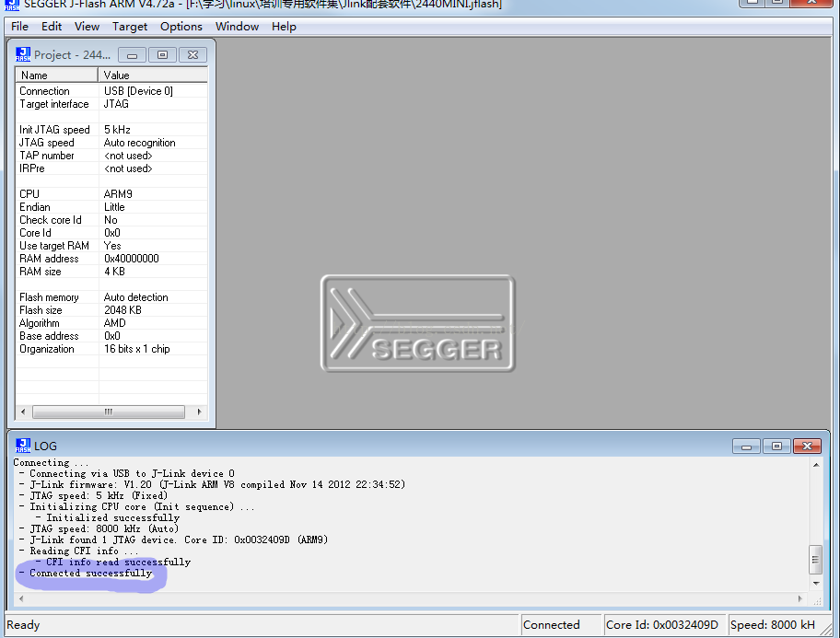This screenshot has height=638, width=840.
Task: Select 'USB [Device 0]' value
Action: pos(138,91)
